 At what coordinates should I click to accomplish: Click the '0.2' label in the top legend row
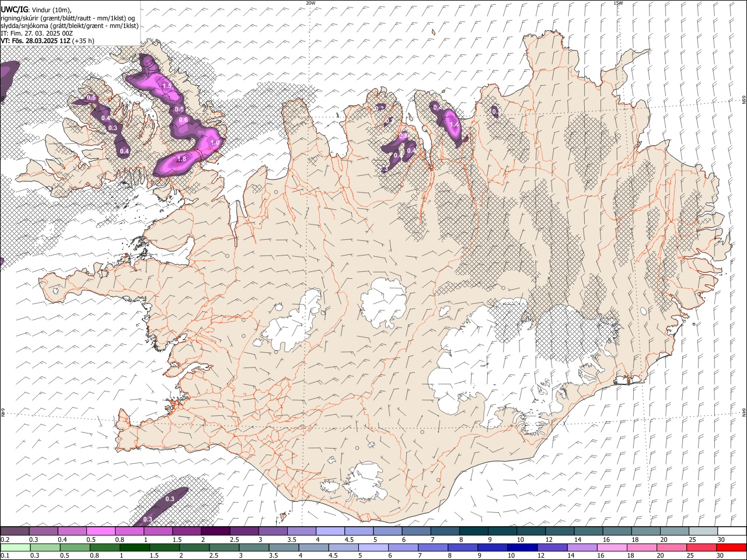(x=5, y=540)
